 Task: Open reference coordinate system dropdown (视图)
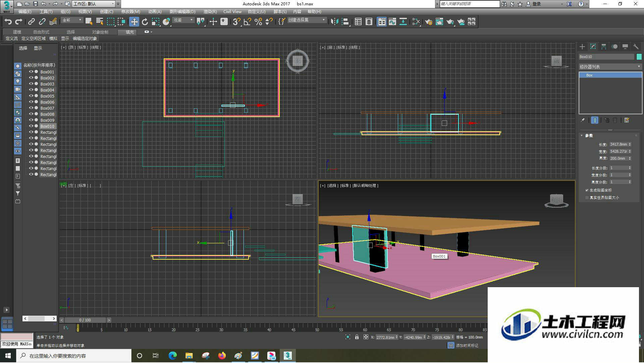[x=183, y=20]
